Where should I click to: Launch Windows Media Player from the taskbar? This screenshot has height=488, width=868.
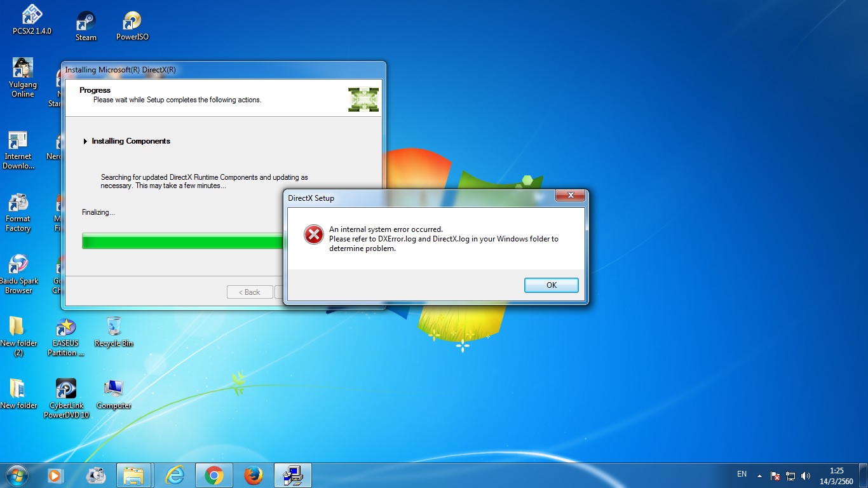55,475
